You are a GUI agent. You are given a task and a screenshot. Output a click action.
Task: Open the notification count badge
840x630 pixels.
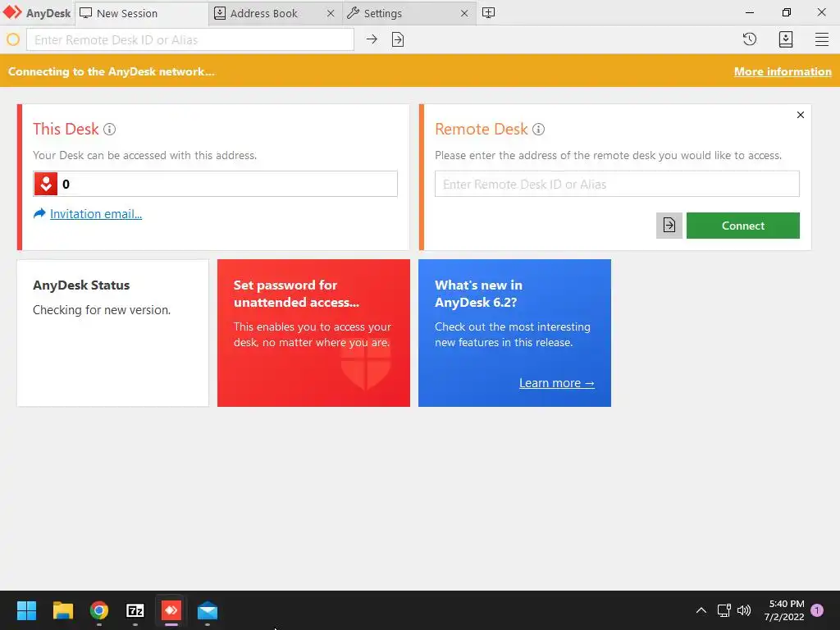click(817, 609)
